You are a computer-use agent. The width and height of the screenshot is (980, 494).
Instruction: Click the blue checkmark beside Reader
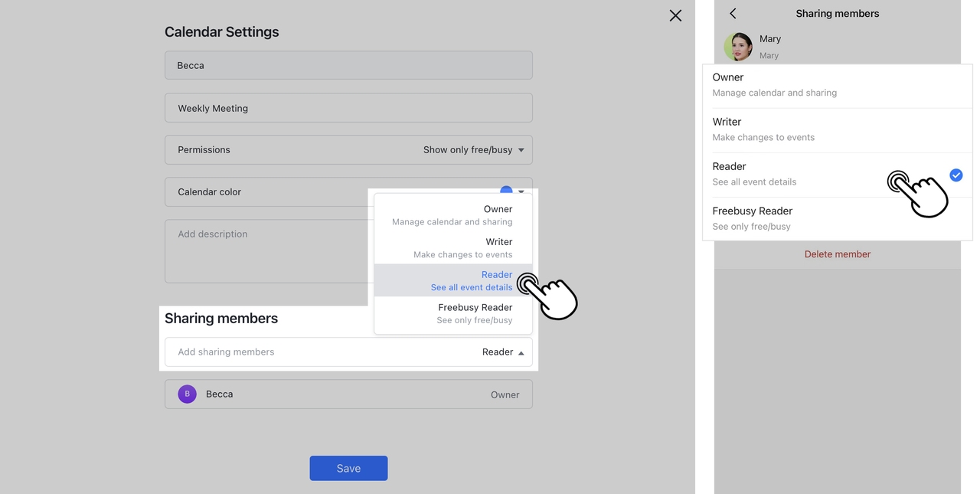tap(955, 175)
